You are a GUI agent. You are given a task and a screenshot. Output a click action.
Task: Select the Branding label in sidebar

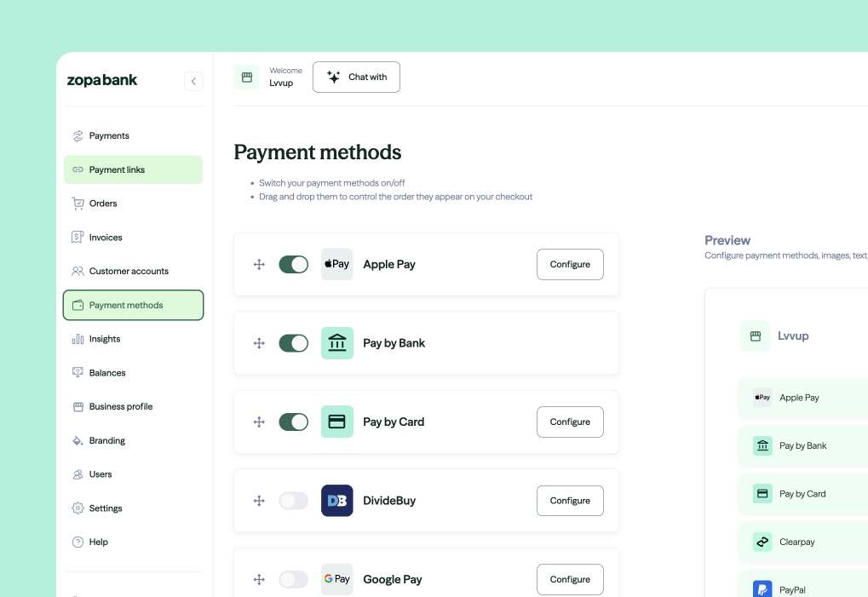106,441
